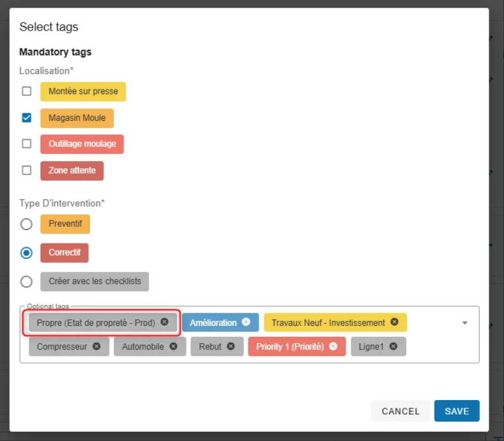Click the Outillage moulage tag label
This screenshot has height=441, width=504.
coord(82,144)
